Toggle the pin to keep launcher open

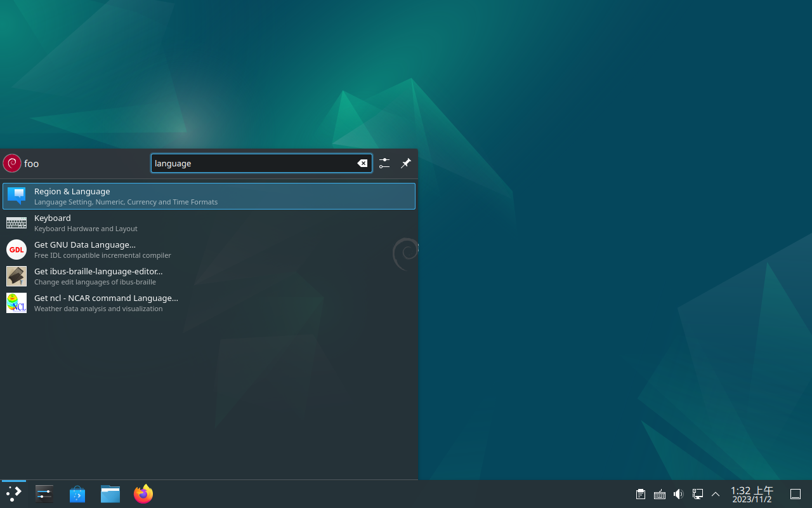pos(406,163)
